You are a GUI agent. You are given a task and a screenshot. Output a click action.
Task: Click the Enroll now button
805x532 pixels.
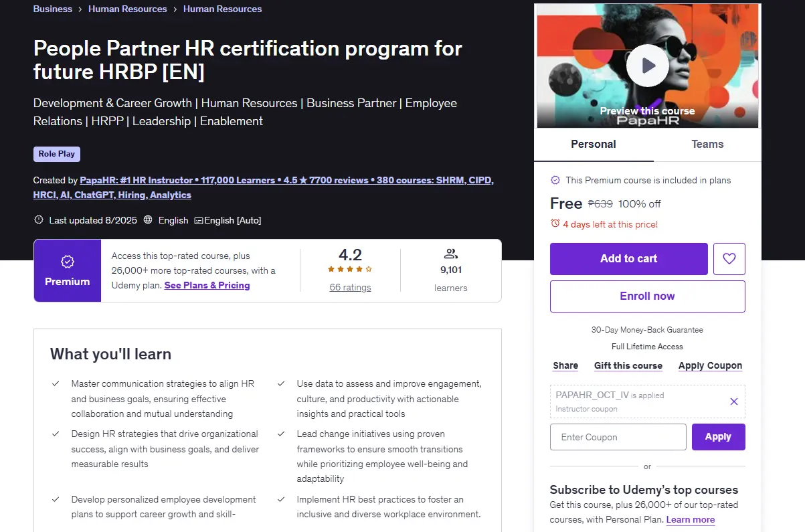coord(648,296)
